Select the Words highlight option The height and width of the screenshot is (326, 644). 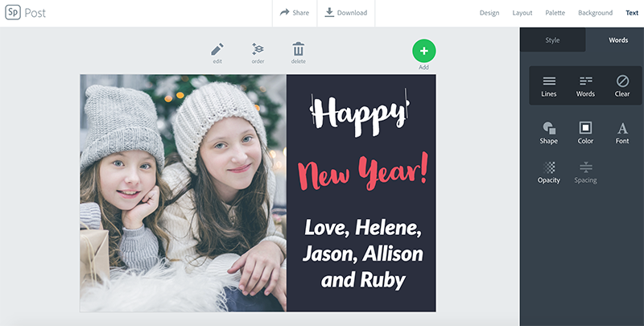point(585,86)
